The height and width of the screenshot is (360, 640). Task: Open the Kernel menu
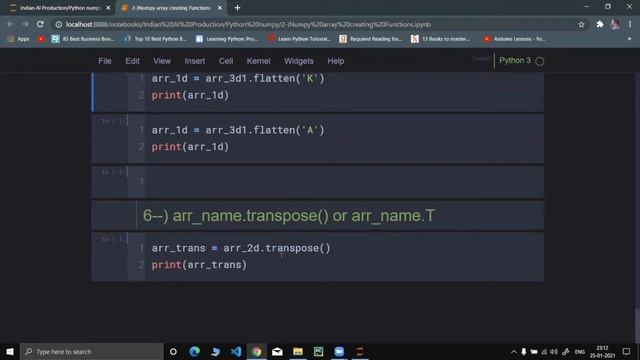coord(258,61)
